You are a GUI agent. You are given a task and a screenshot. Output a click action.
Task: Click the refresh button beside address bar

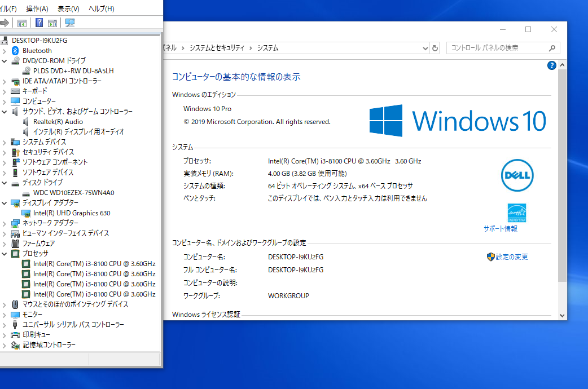(435, 48)
